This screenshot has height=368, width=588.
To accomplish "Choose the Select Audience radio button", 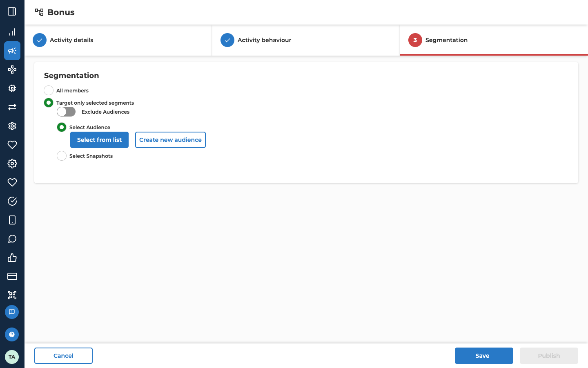I will (x=62, y=127).
